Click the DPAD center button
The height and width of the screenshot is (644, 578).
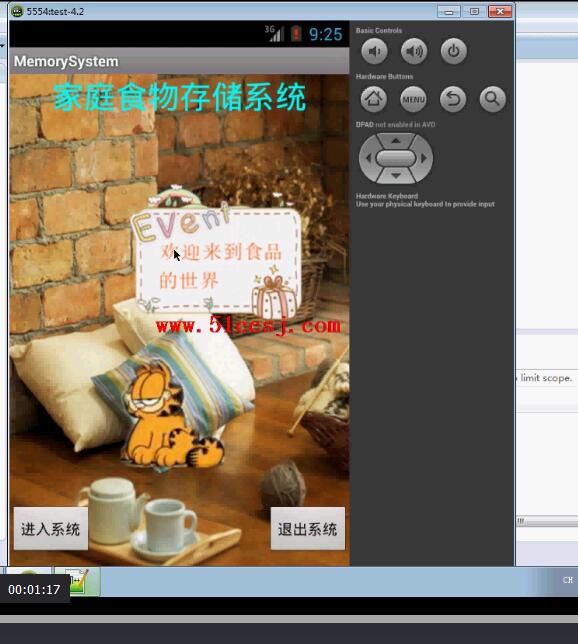pyautogui.click(x=396, y=158)
